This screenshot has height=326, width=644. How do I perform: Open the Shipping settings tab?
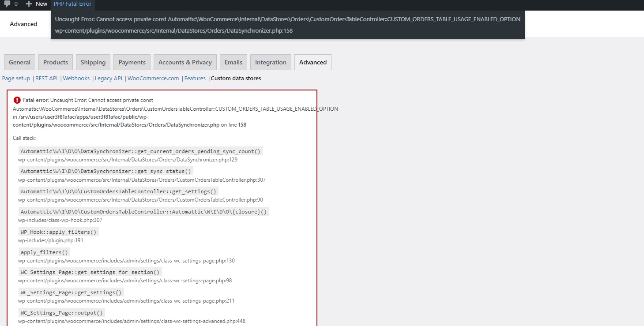tap(93, 62)
